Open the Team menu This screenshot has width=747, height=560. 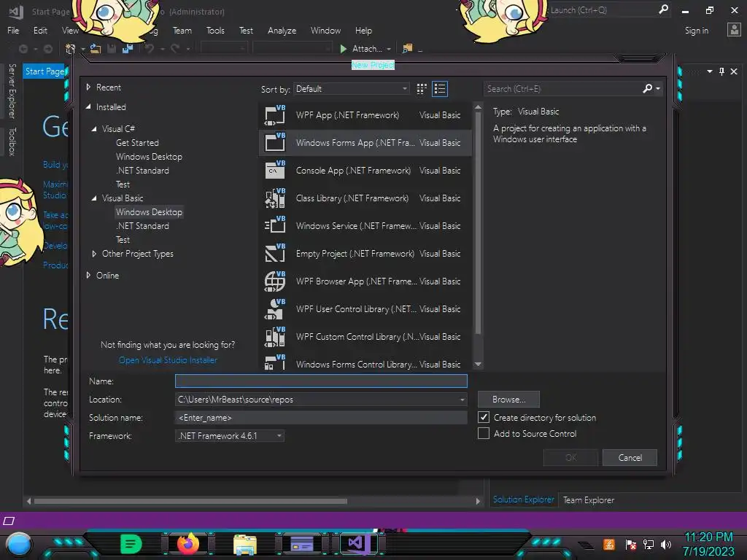coord(182,31)
